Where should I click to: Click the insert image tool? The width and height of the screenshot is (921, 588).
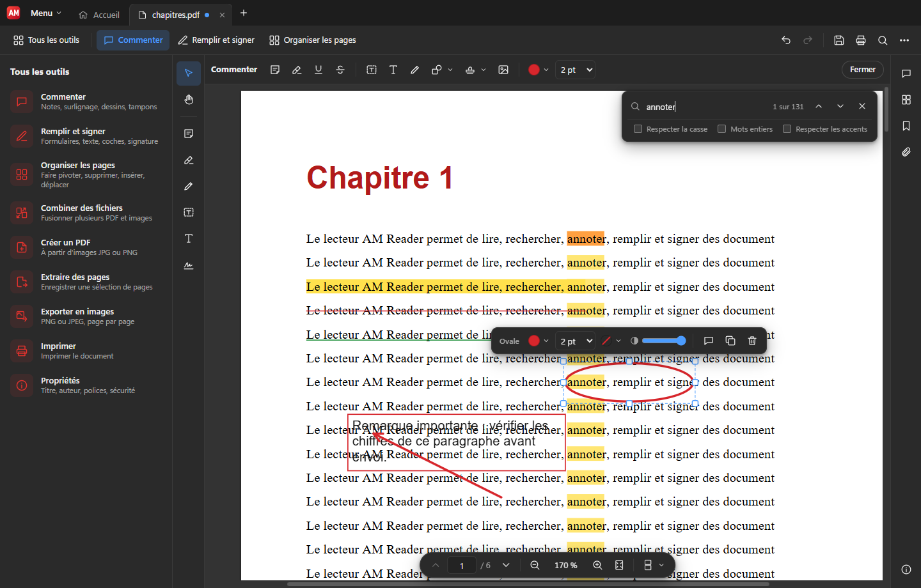(503, 70)
